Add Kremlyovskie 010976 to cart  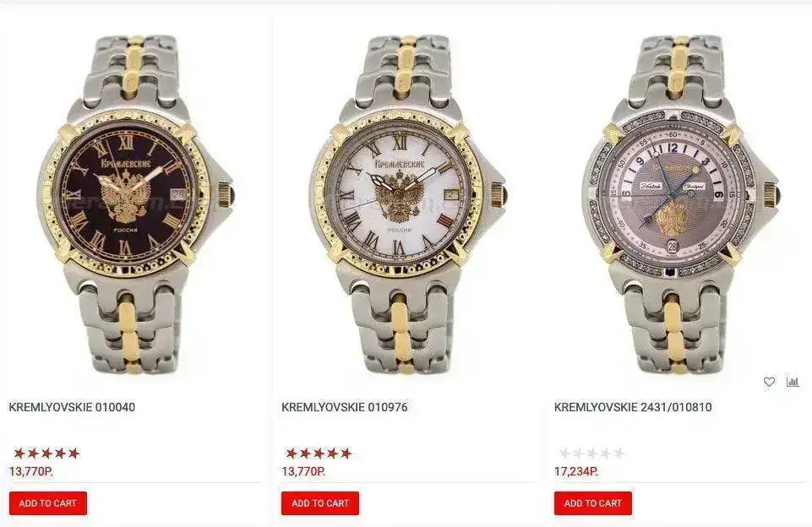pos(320,503)
